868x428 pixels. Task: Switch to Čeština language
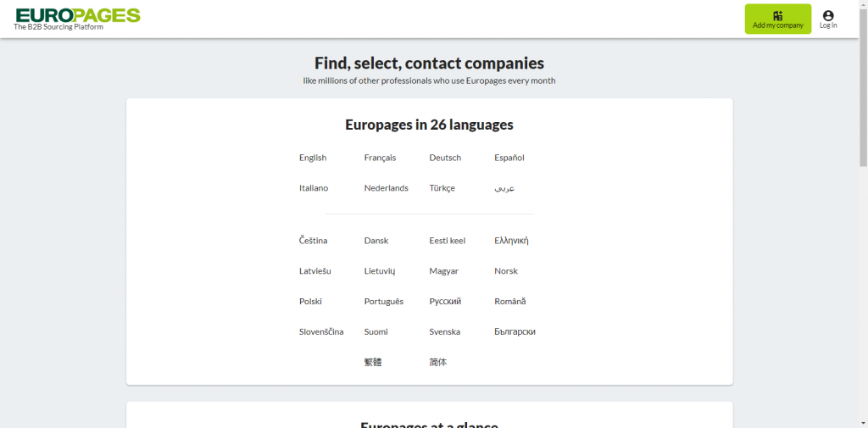(313, 241)
